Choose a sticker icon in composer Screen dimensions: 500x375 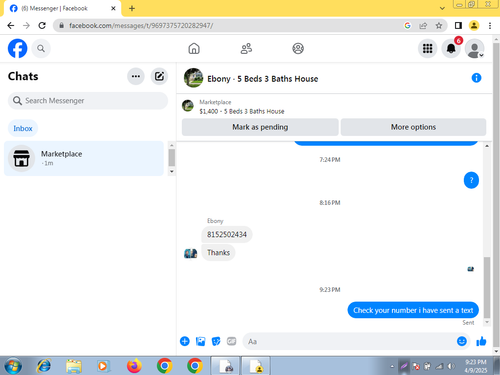[216, 341]
